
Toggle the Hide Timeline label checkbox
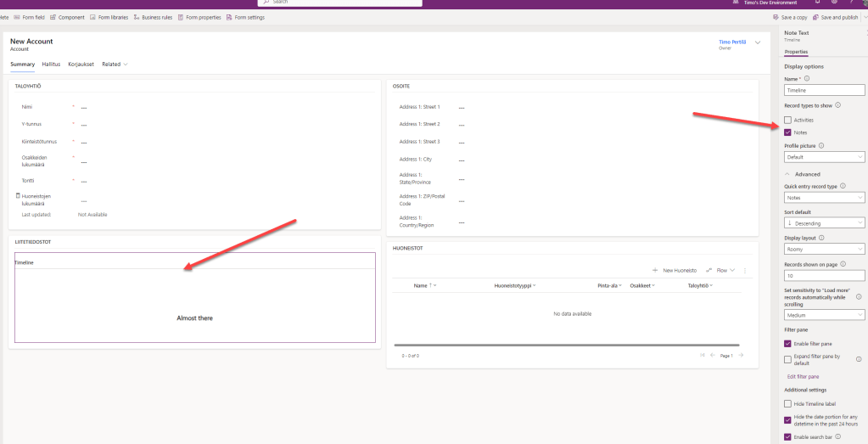pos(788,403)
